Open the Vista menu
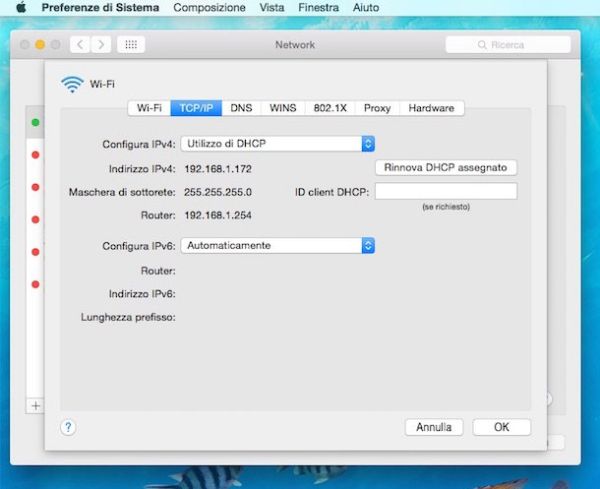The width and height of the screenshot is (600, 489). click(x=272, y=7)
